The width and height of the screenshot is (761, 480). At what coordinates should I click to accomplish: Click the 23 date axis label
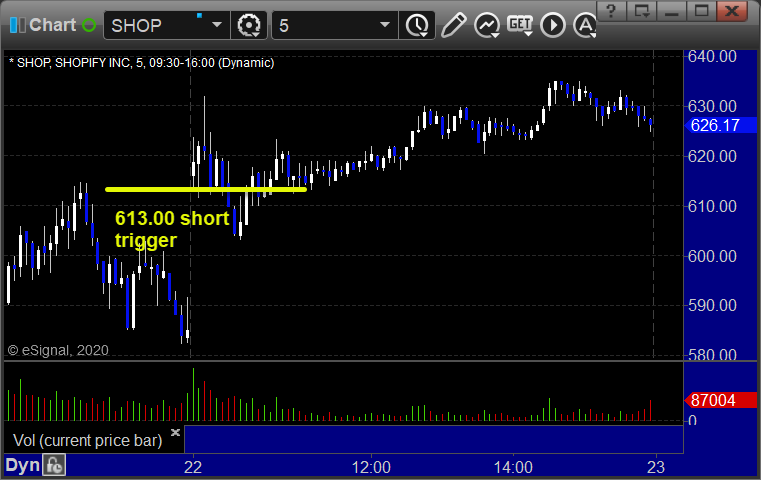pos(656,467)
